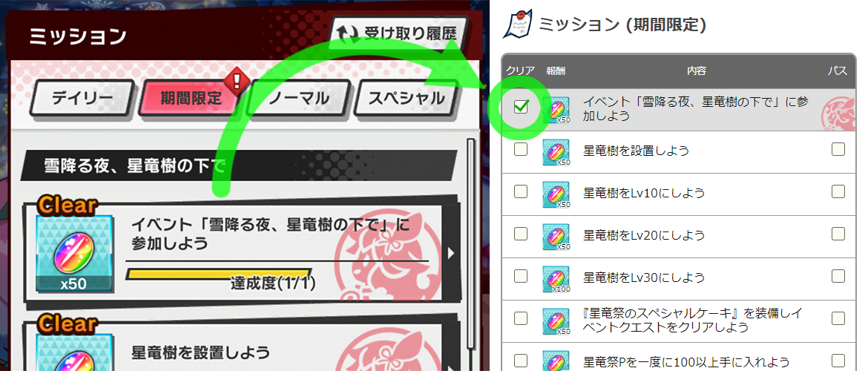Open the ノーマル missions tab
868x371 pixels.
pyautogui.click(x=297, y=99)
